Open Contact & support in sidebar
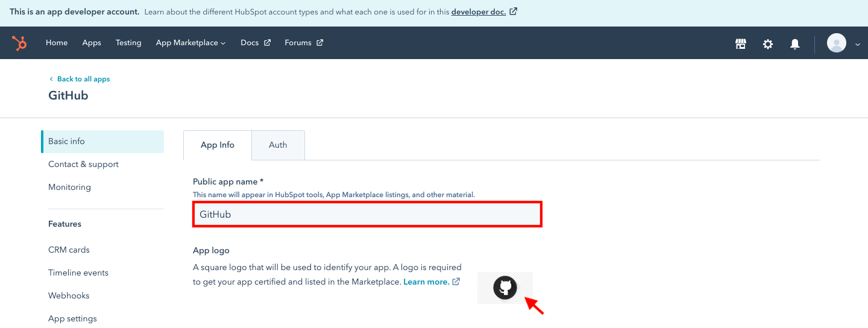 83,164
